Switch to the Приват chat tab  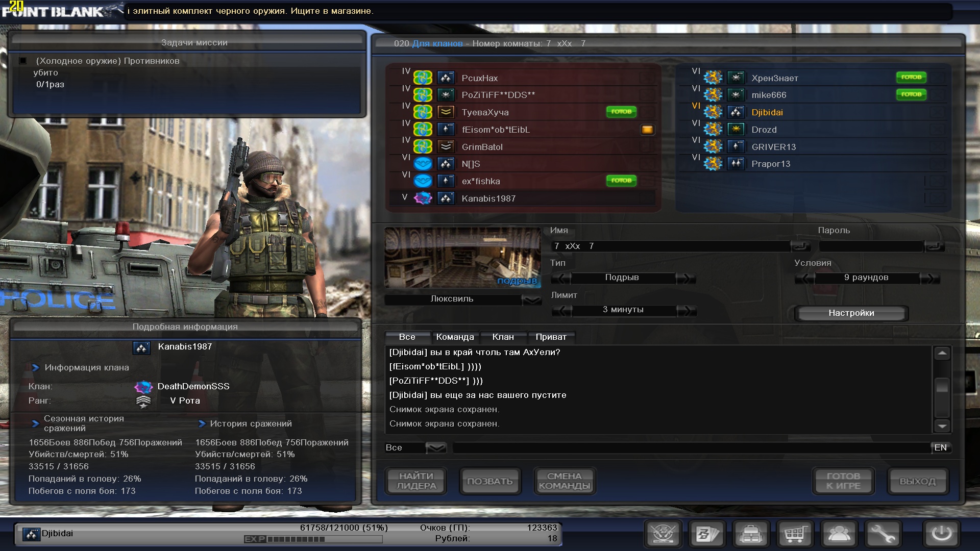pos(551,337)
